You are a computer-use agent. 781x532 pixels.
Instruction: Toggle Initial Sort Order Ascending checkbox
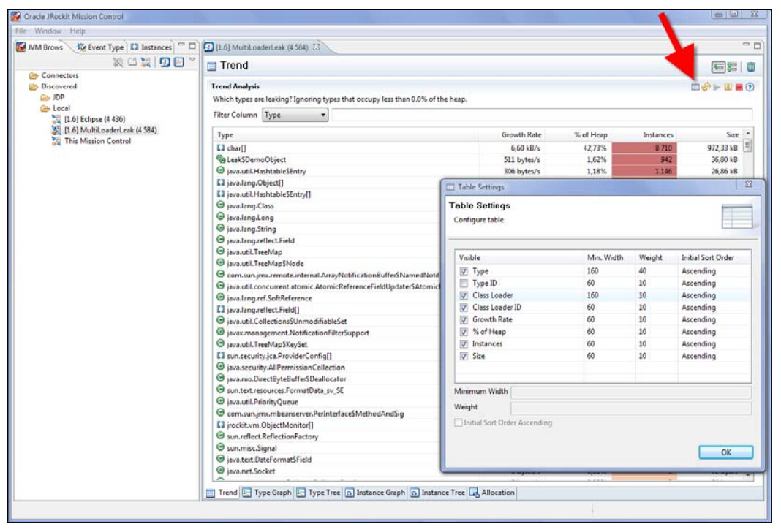pyautogui.click(x=459, y=422)
